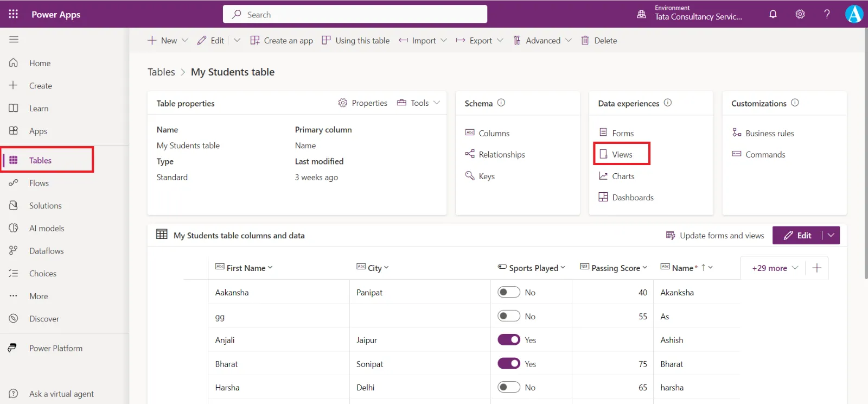Click Create an app
This screenshot has height=404, width=868.
[282, 40]
